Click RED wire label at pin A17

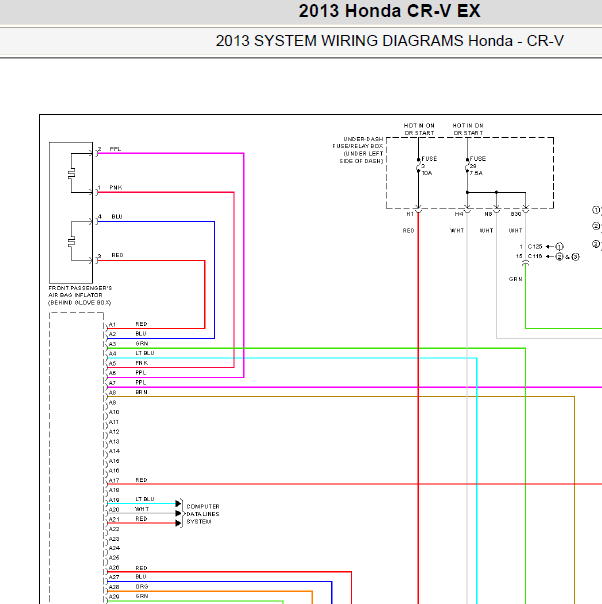(141, 480)
